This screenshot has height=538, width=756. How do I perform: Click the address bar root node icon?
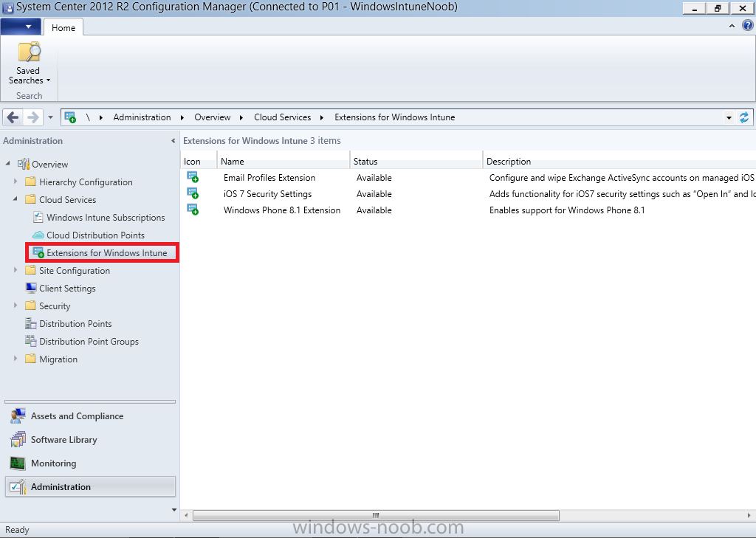click(70, 117)
